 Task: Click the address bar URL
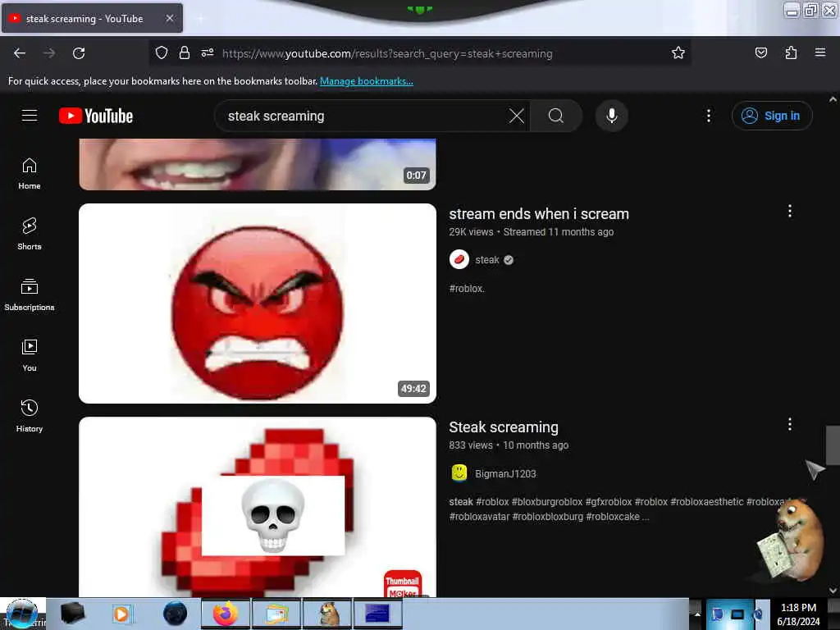(x=387, y=53)
